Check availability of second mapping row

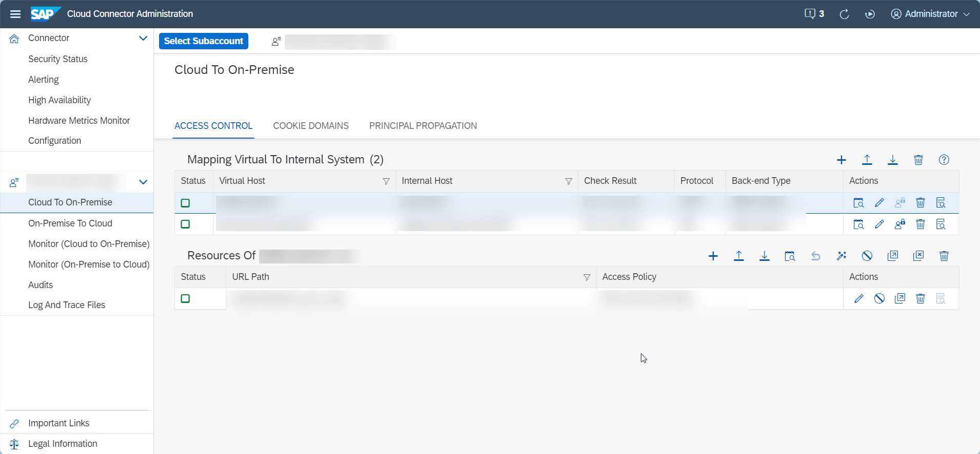pyautogui.click(x=858, y=224)
